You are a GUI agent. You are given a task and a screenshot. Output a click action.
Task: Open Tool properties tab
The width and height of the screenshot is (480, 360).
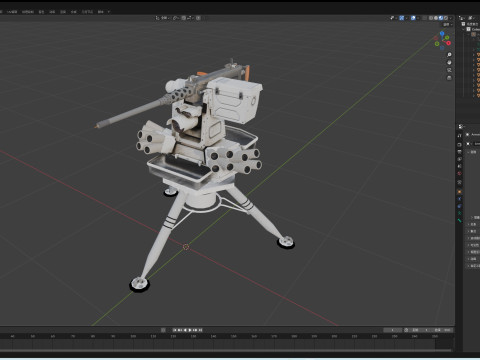coord(459,135)
